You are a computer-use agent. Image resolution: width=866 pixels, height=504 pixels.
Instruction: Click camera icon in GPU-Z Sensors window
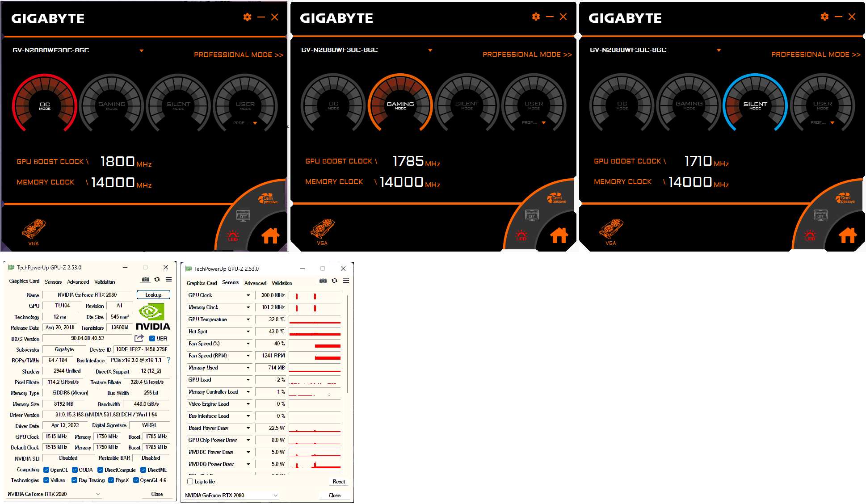pyautogui.click(x=323, y=281)
